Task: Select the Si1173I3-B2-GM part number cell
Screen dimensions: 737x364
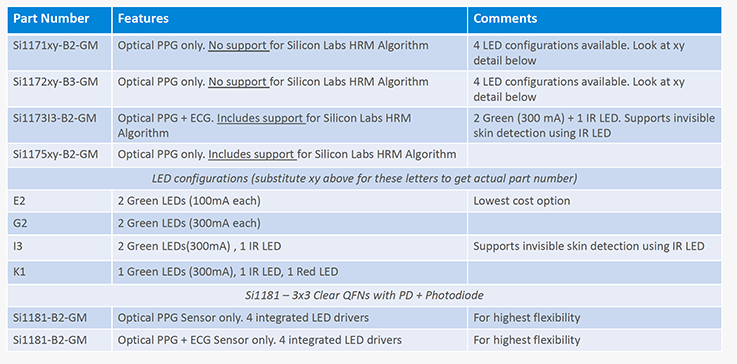Action: pyautogui.click(x=59, y=125)
